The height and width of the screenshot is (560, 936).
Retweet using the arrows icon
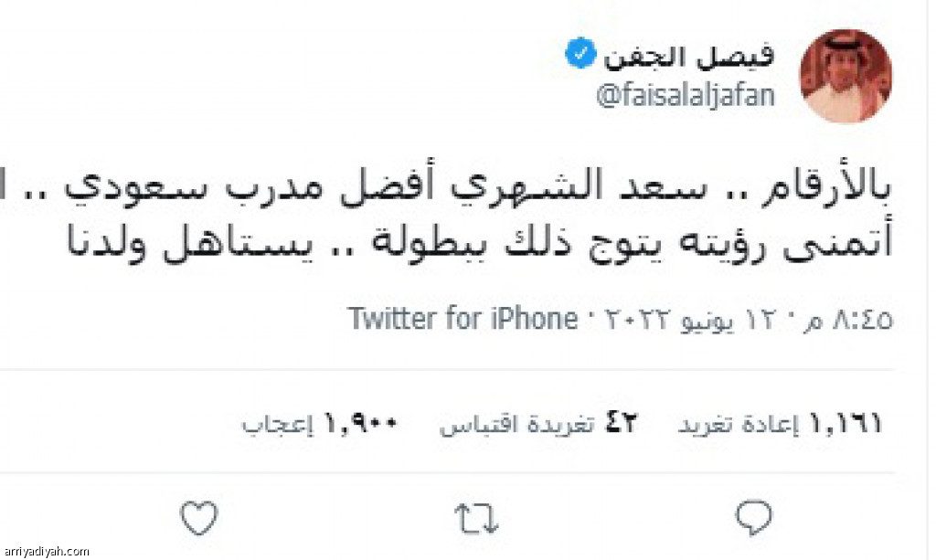click(476, 518)
